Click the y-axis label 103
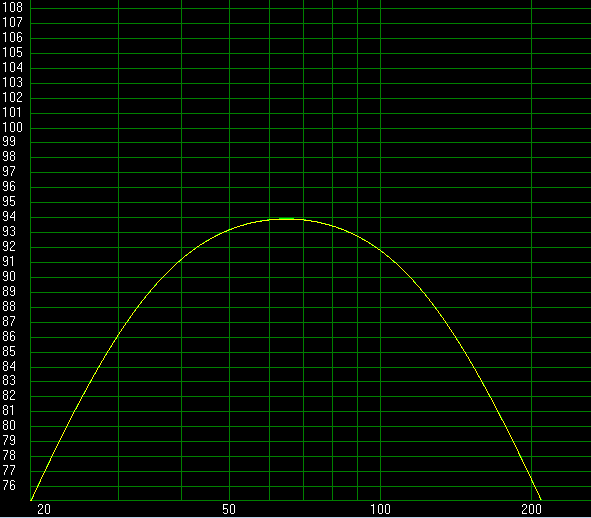The height and width of the screenshot is (518, 591). tap(12, 82)
